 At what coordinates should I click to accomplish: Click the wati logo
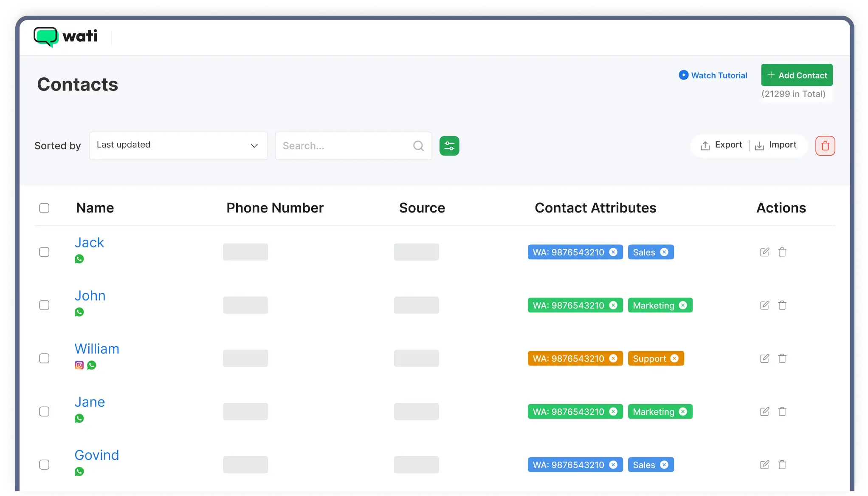(65, 37)
